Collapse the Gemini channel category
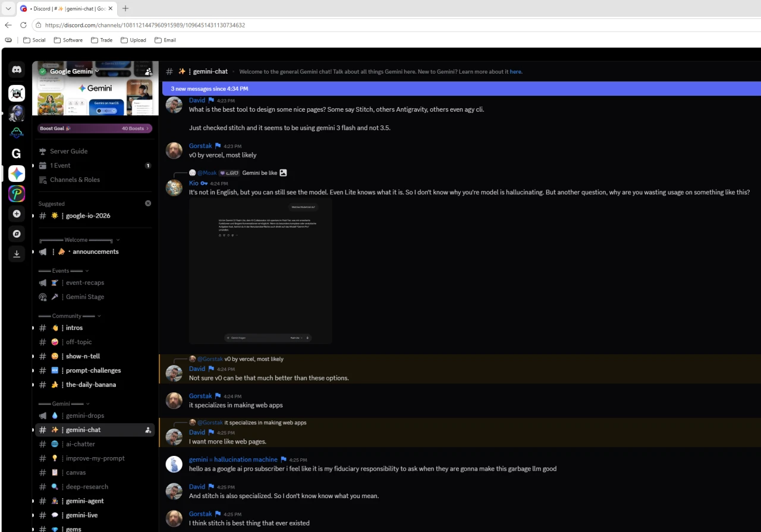The height and width of the screenshot is (532, 761). (64, 404)
